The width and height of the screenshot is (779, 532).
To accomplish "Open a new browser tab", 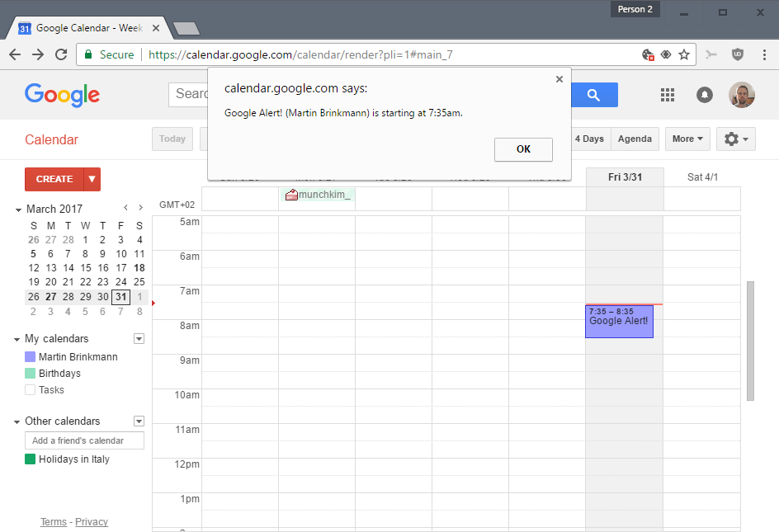I will click(x=186, y=29).
